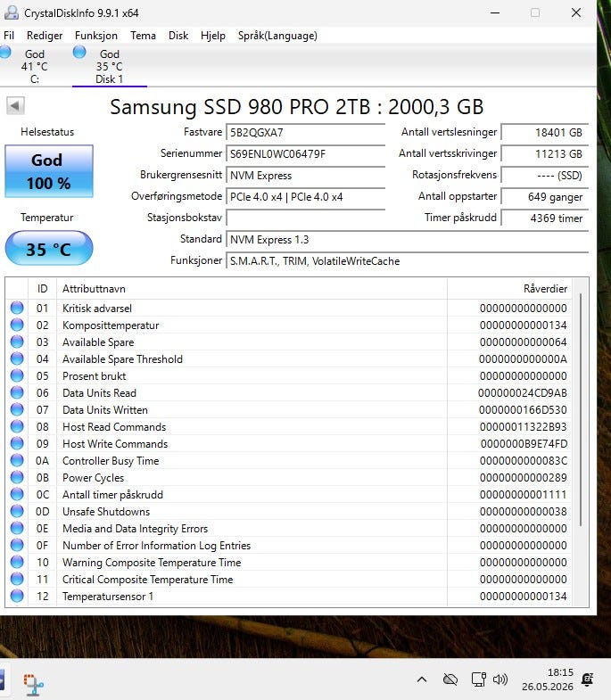611x700 pixels.
Task: Open the Funksjon menu
Action: click(96, 36)
